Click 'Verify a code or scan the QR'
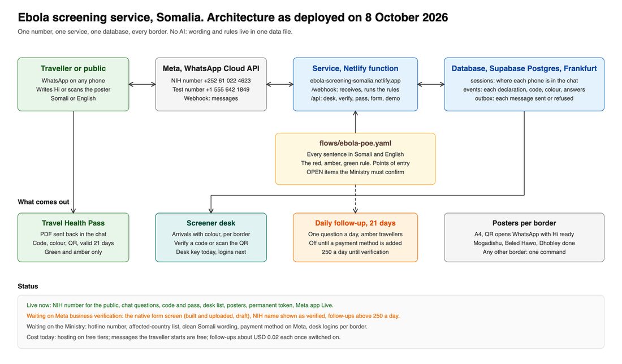The image size is (622, 364). coord(211,243)
